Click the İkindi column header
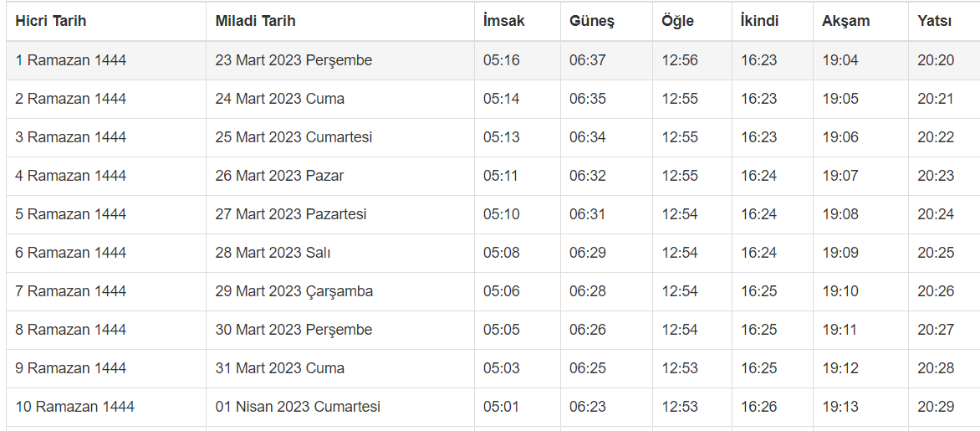The image size is (980, 431). pos(759,21)
